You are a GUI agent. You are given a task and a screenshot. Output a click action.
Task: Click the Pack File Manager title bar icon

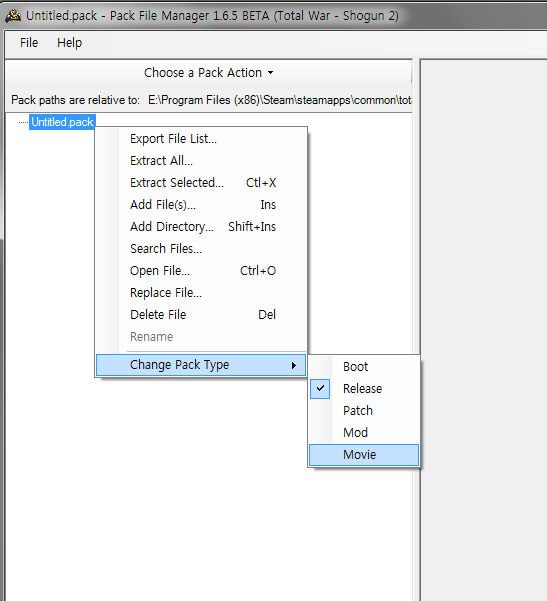click(x=13, y=16)
